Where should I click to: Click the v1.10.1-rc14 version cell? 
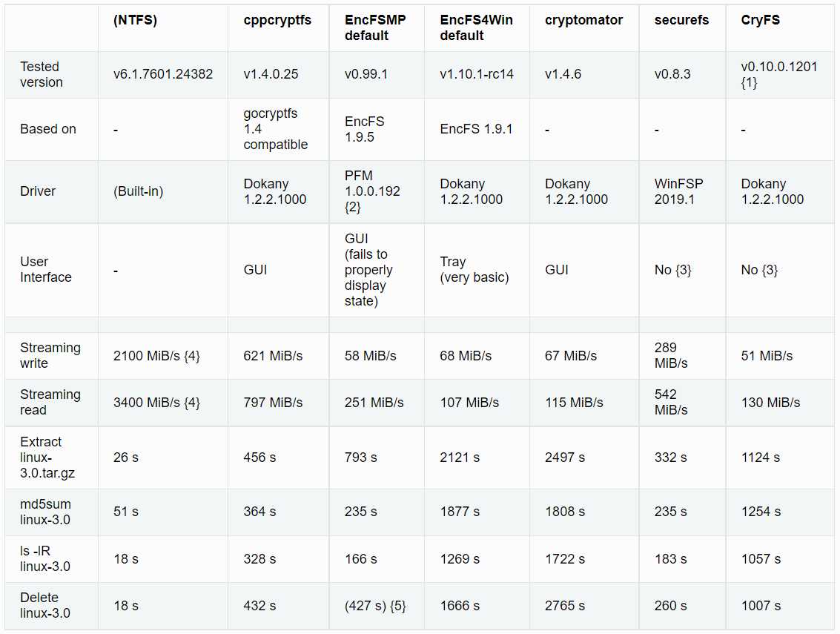point(477,74)
